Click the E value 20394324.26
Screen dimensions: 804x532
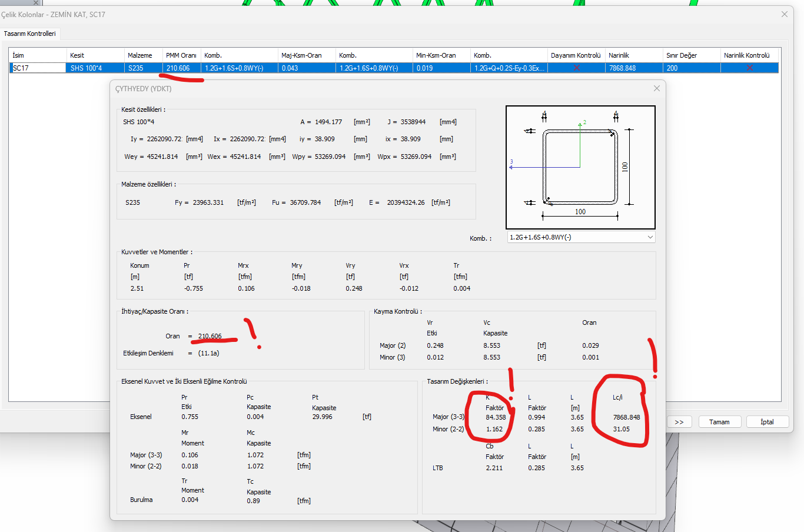click(x=406, y=202)
